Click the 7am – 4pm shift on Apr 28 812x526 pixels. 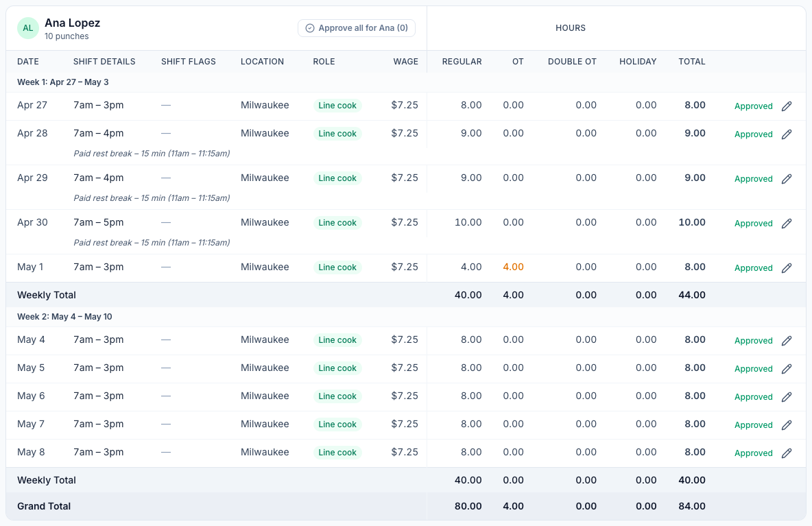(x=98, y=133)
